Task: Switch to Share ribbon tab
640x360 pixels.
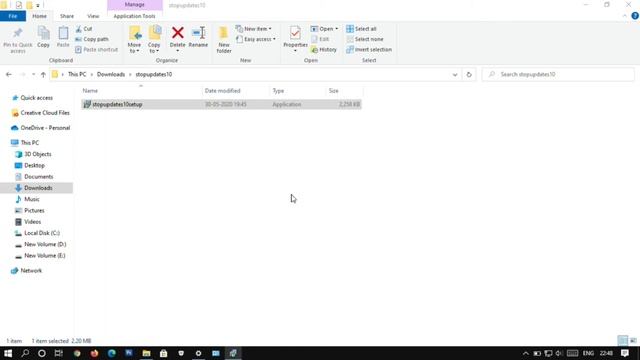Action: coord(67,16)
